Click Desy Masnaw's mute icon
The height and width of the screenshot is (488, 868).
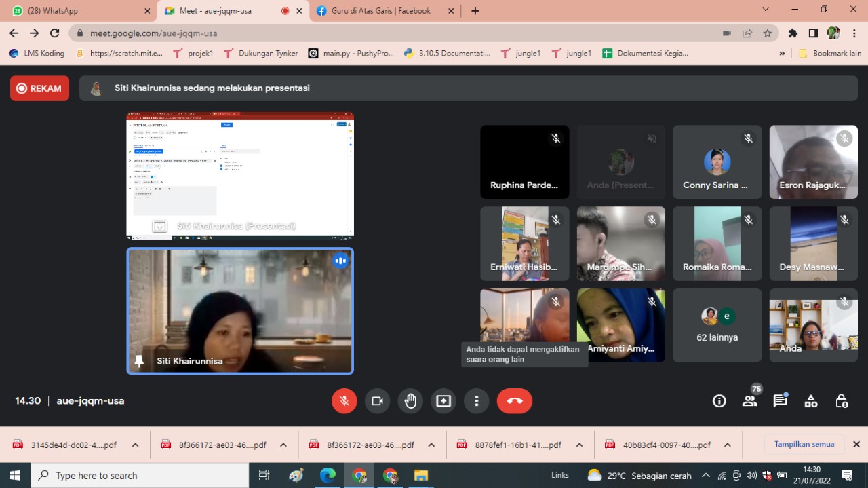(844, 220)
